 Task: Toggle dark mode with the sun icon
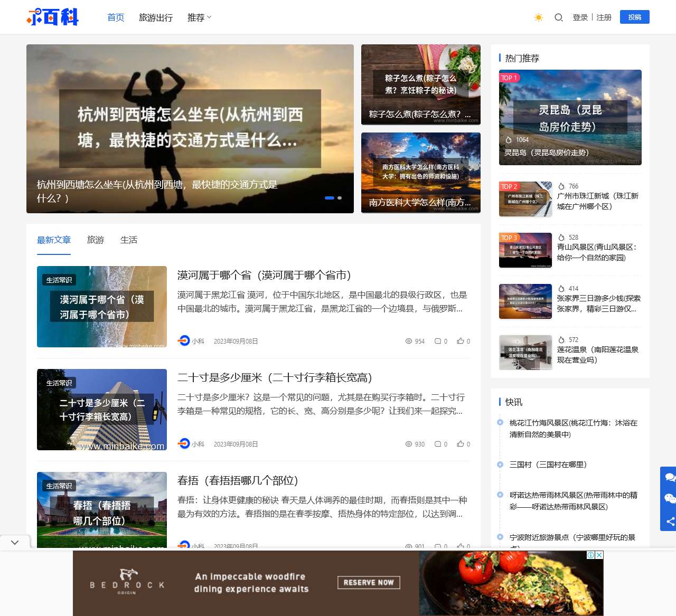tap(538, 17)
